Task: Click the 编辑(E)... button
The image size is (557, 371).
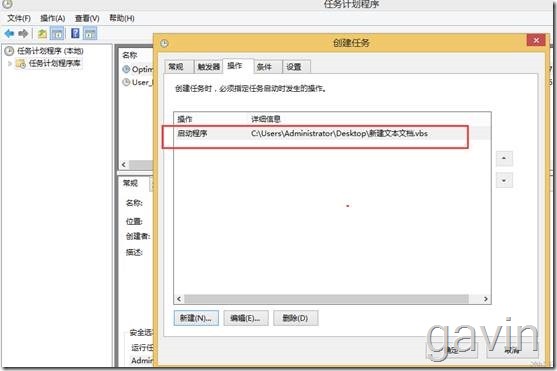Action: (246, 318)
